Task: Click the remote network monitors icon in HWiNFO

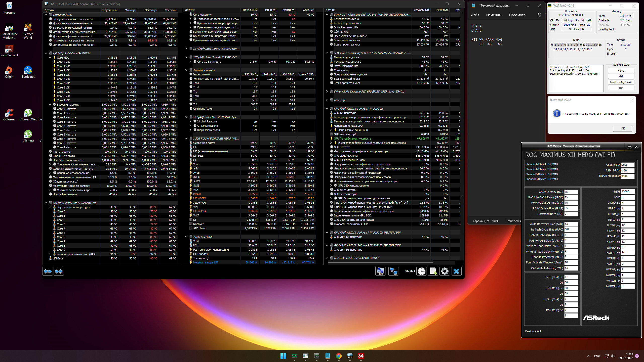Action: (x=393, y=271)
